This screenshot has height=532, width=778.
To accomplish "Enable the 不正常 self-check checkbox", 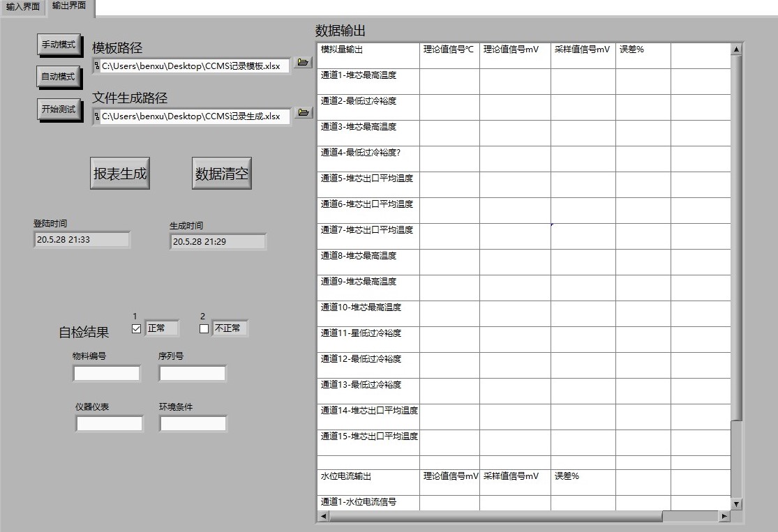I will tap(204, 328).
